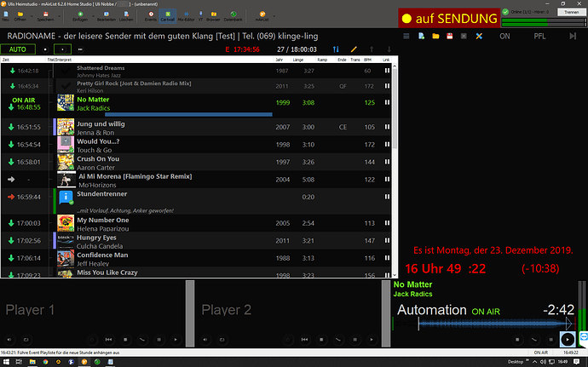588x367 pixels.
Task: Click the Einfügen green plus icon
Action: coord(79,17)
